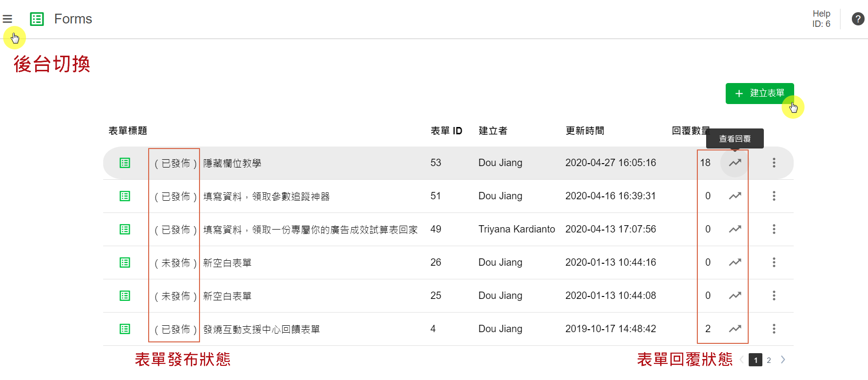Click form icon for 發燒互動支援中心回饋表單 row
The width and height of the screenshot is (868, 380).
click(x=125, y=329)
